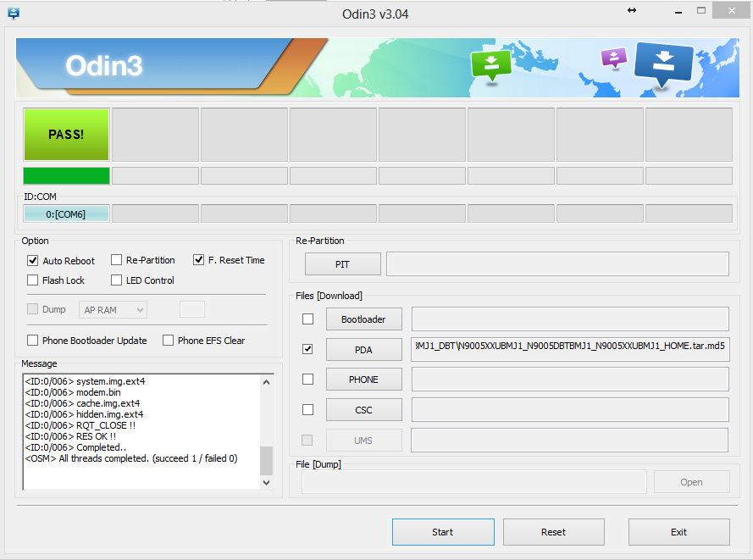The height and width of the screenshot is (560, 753).
Task: Click the PIT button
Action: pos(343,264)
